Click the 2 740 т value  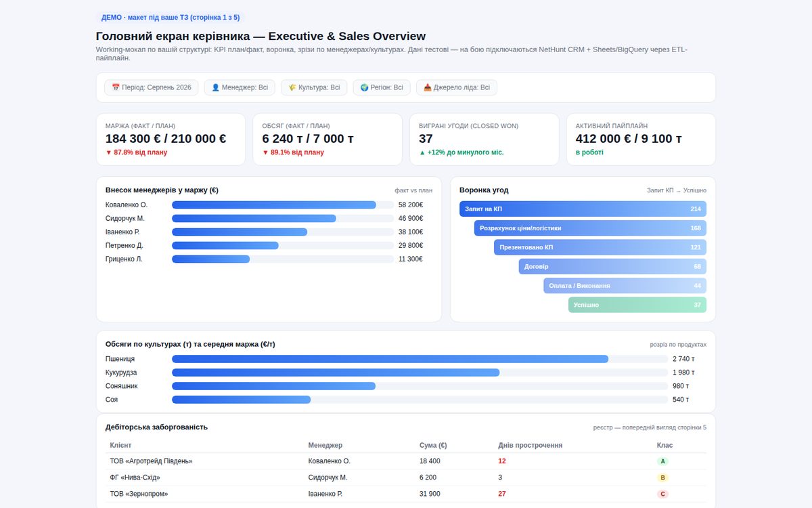click(683, 359)
